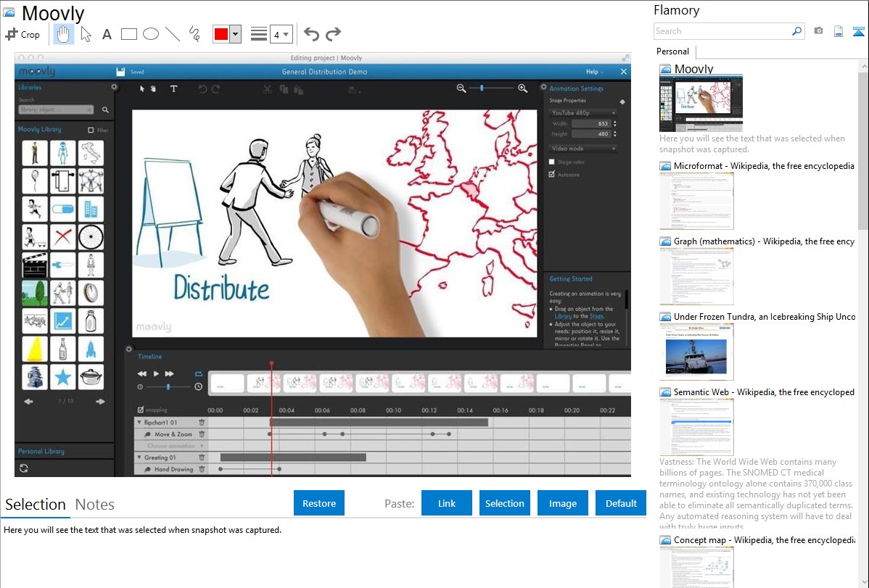This screenshot has height=588, width=869.
Task: Choose the text annotation tool
Action: click(x=107, y=34)
